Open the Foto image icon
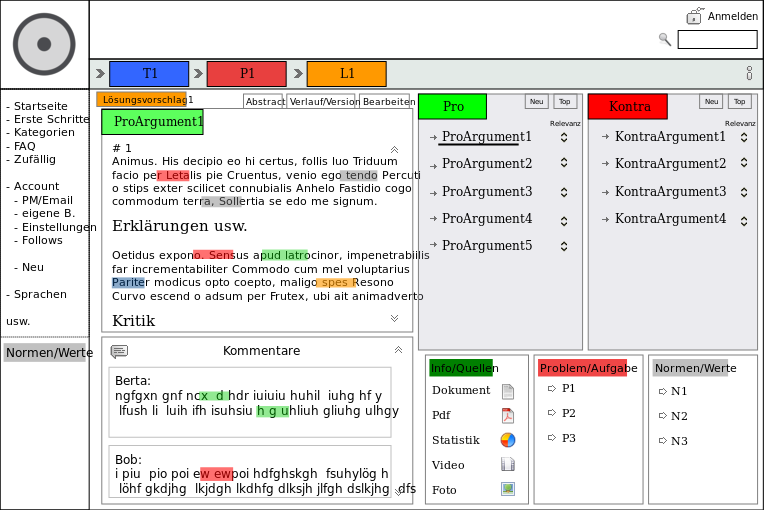The height and width of the screenshot is (510, 764). [x=508, y=489]
